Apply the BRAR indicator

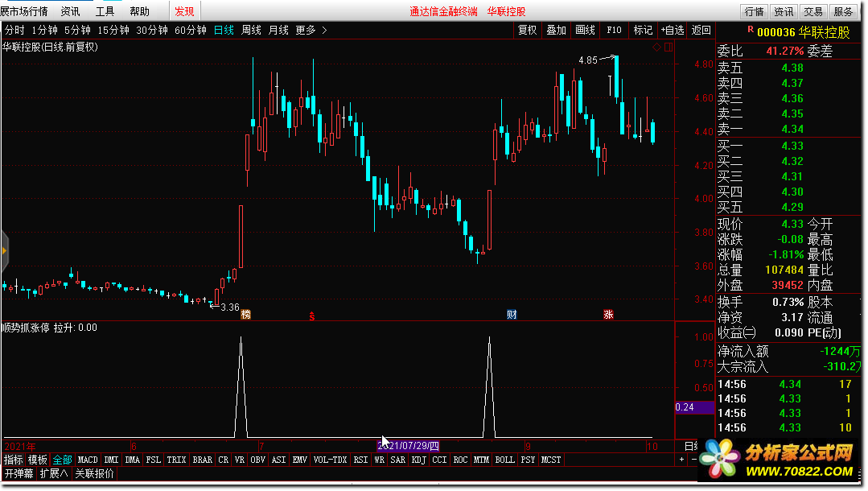click(202, 460)
